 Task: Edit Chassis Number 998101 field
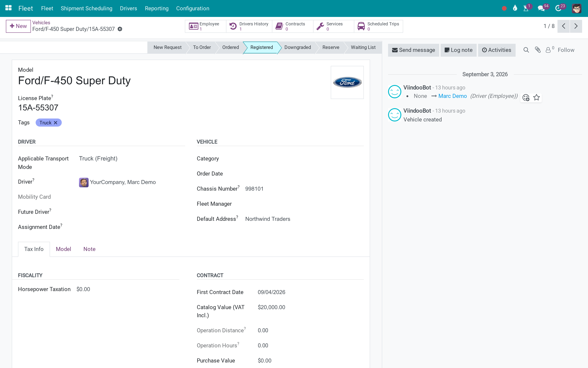pyautogui.click(x=304, y=189)
